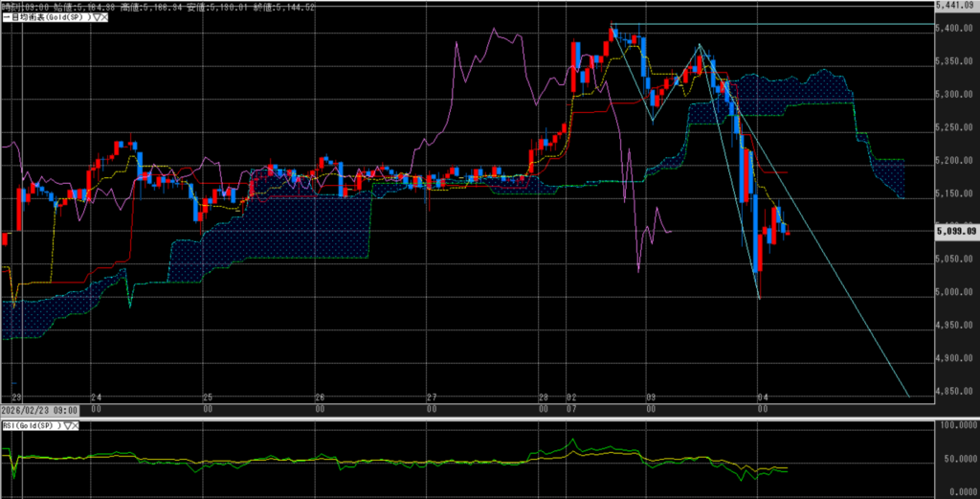This screenshot has height=499, width=980.
Task: Remove the RSI (Gold SP) indicator panel
Action: [75, 425]
